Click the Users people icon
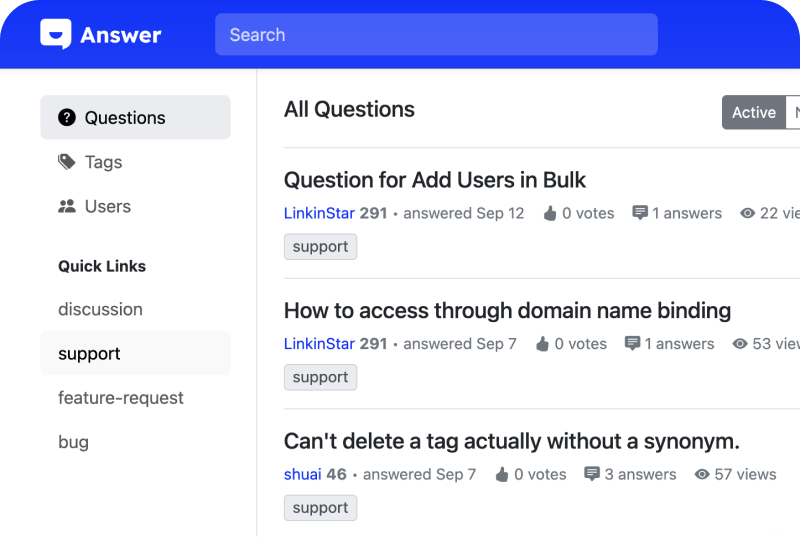Screen dimensions: 800x537 coord(67,206)
